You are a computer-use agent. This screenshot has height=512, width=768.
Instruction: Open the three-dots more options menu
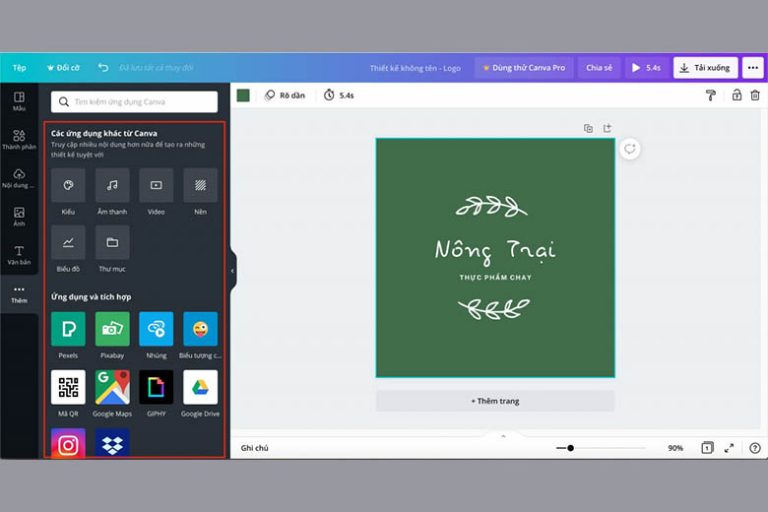point(752,68)
